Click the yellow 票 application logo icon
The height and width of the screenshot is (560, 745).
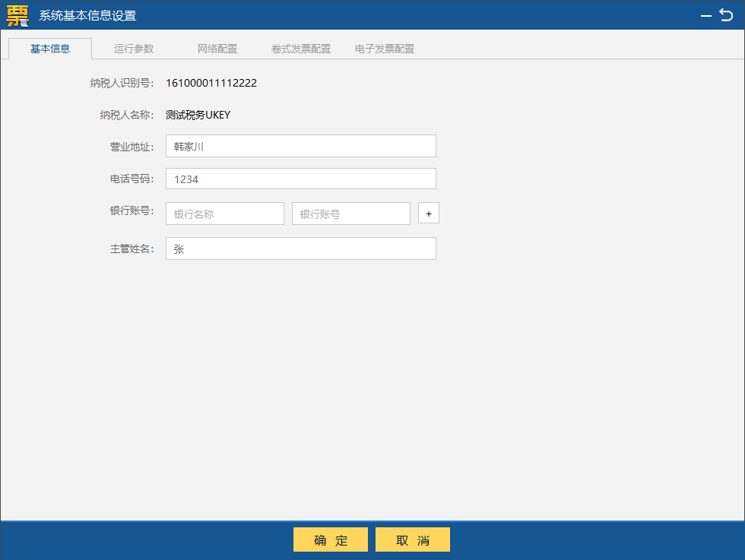pos(17,16)
